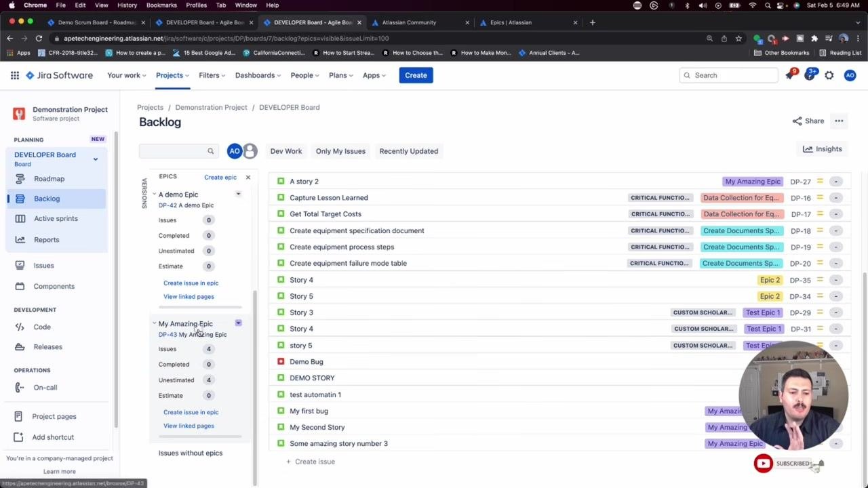
Task: Click the search magnifier in backlog filter
Action: click(x=210, y=151)
